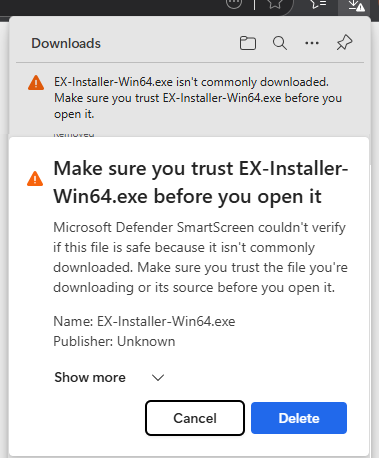Viewport: 379px width, 458px height.
Task: Click the browser toolbar downloads warning icon
Action: point(356,5)
